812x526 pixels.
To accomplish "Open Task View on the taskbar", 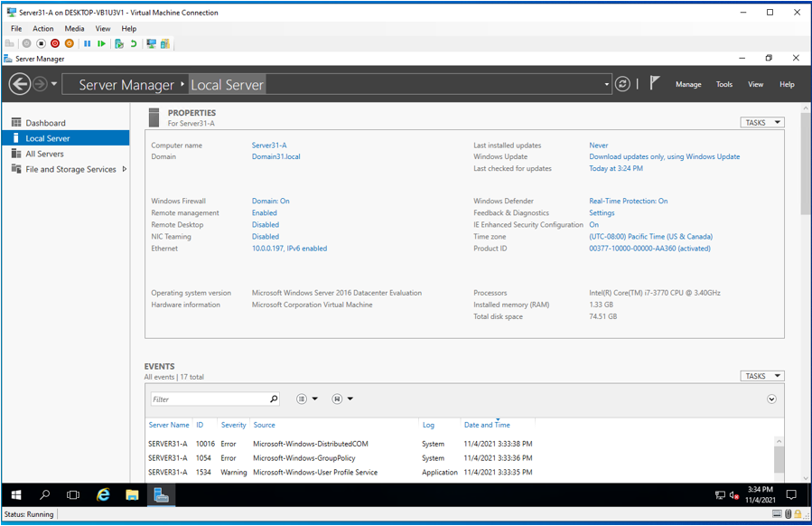I will tap(73, 495).
